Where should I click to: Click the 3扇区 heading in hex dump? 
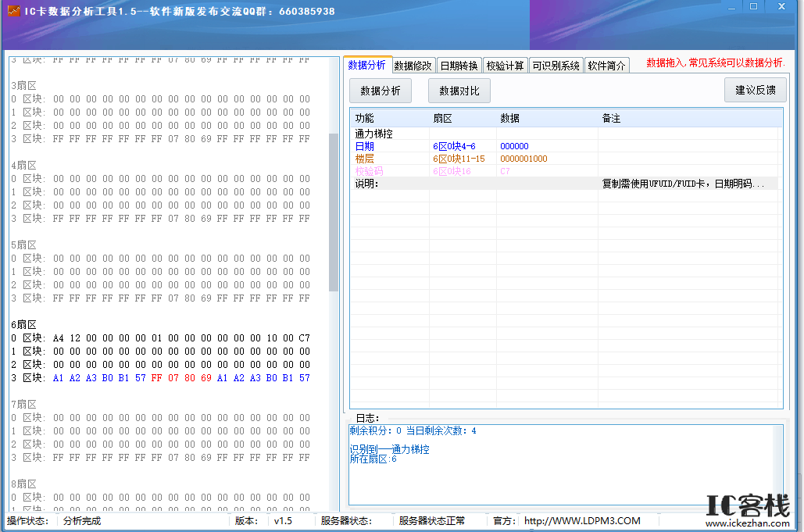[x=24, y=86]
